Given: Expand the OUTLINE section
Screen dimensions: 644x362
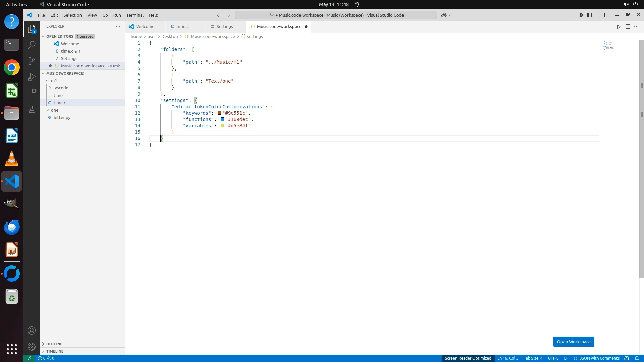Looking at the screenshot, I should 54,344.
